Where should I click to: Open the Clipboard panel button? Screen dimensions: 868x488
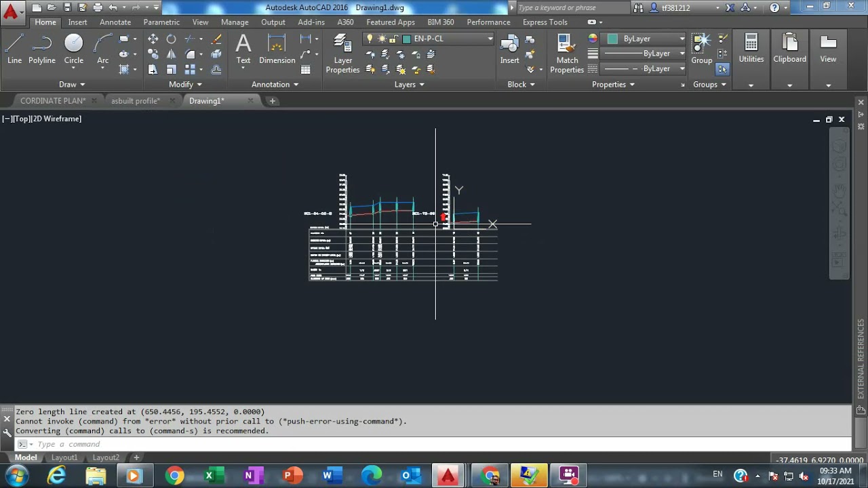click(790, 50)
